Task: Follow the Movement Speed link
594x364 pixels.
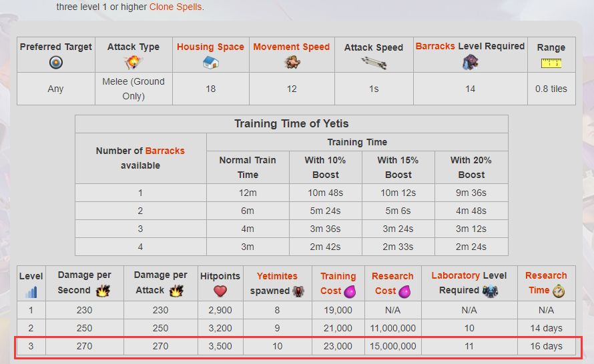Action: [x=291, y=47]
